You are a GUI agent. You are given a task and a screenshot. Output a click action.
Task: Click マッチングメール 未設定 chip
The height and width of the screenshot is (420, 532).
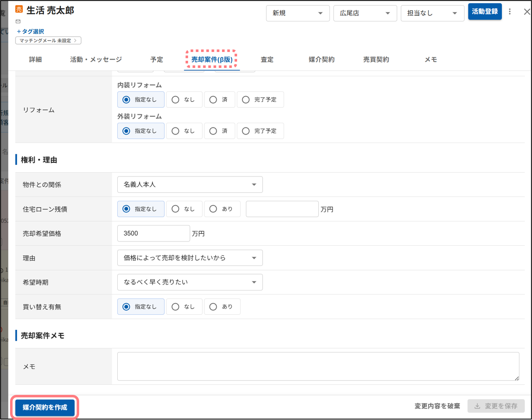tap(48, 41)
